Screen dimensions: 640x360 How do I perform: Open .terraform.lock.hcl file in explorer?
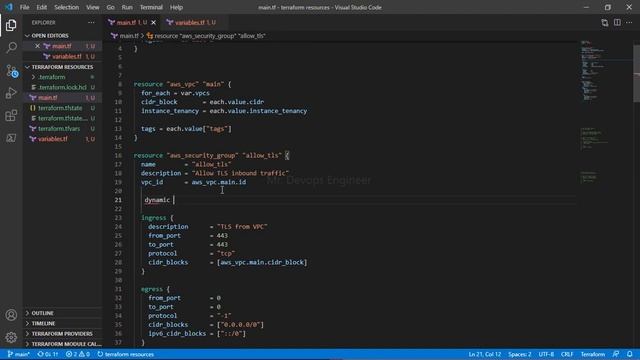click(62, 87)
